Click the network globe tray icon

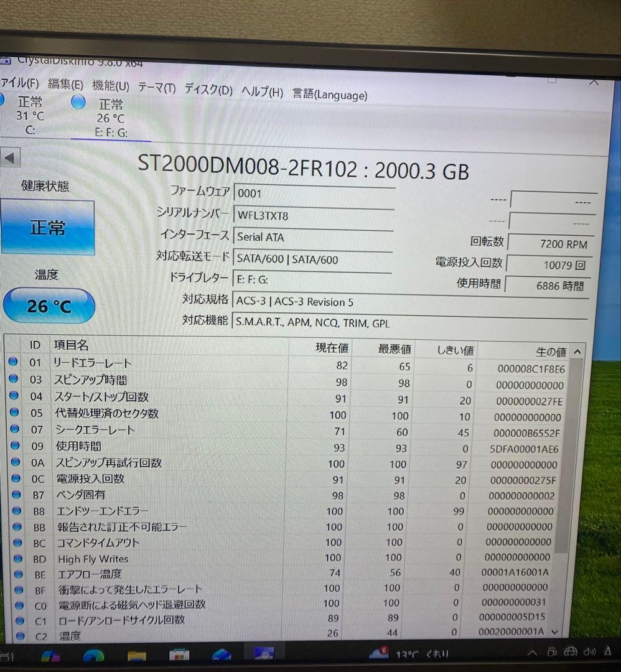pyautogui.click(x=571, y=652)
